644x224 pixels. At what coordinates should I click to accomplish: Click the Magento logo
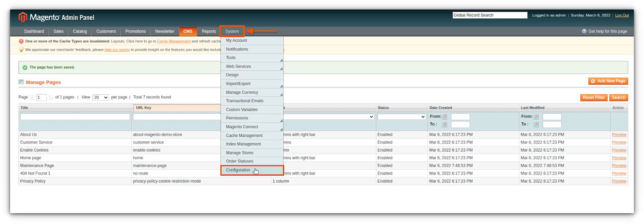tap(56, 17)
